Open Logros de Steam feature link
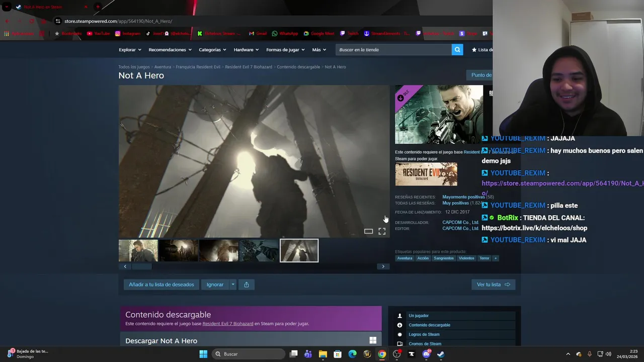644x362 pixels. (x=424, y=334)
